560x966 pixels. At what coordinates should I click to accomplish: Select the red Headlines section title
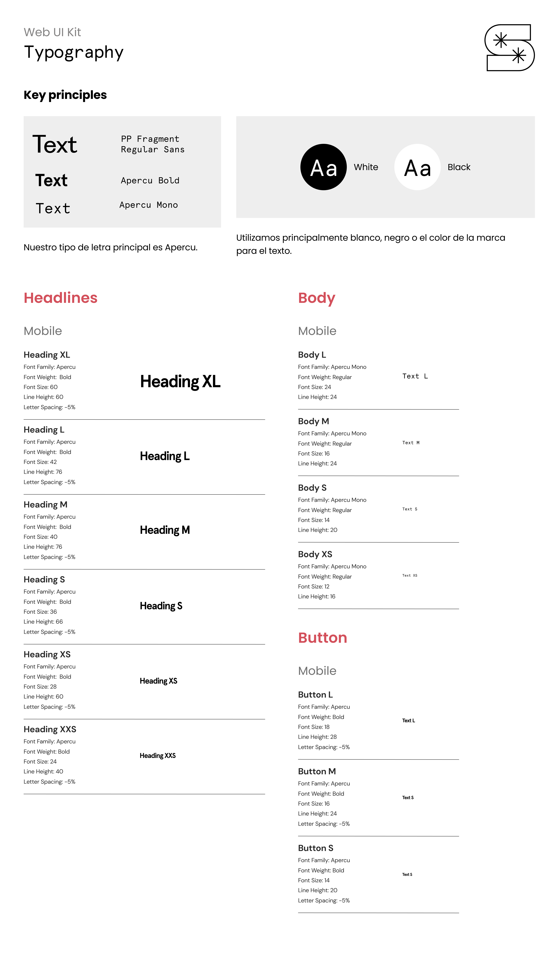pos(61,298)
